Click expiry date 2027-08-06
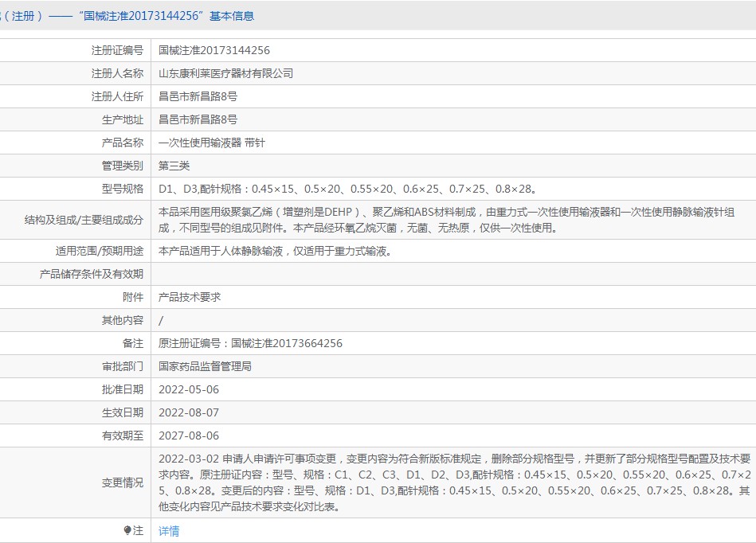Image resolution: width=756 pixels, height=543 pixels. 189,436
